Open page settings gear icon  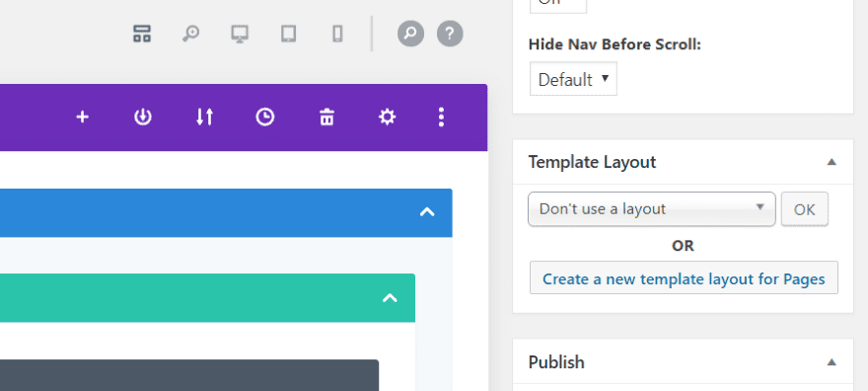(x=387, y=117)
